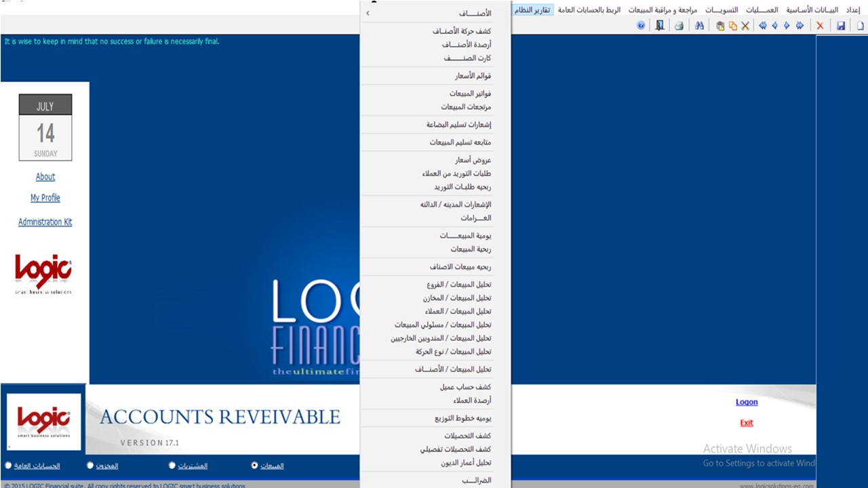Open the البيـانات الأساسية menu

click(x=812, y=10)
